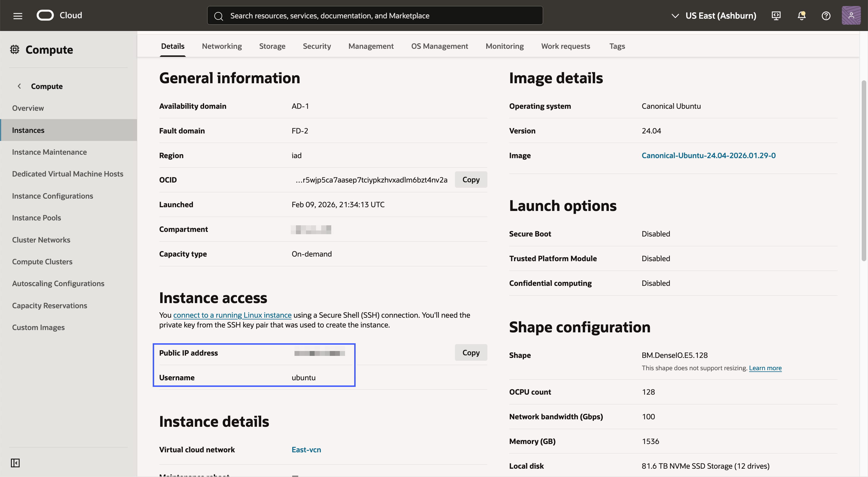Open the help question mark icon
868x477 pixels.
tap(826, 15)
